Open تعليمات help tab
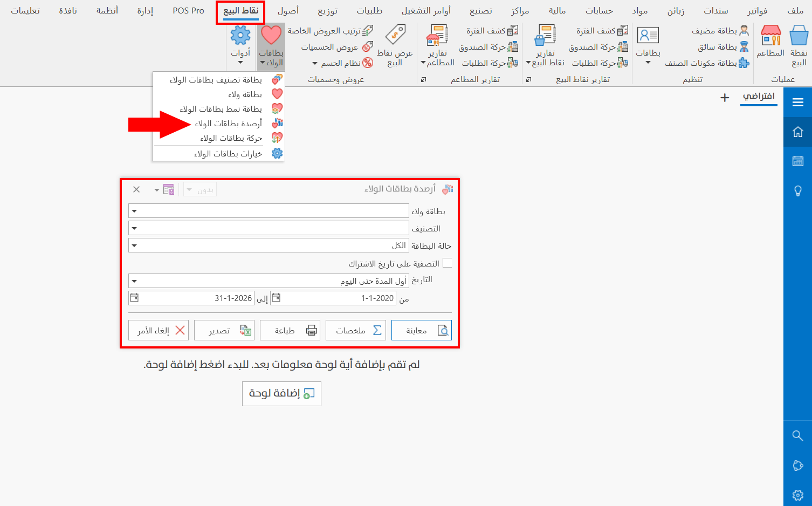The image size is (812, 506). point(25,11)
